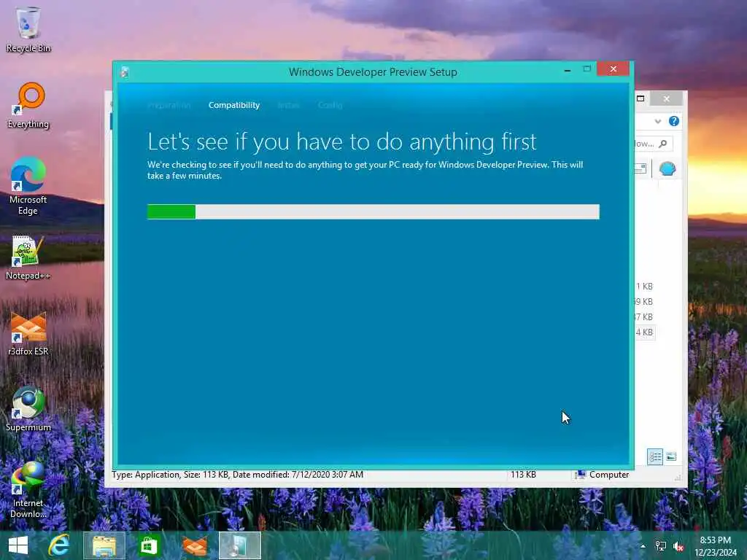Switch Explorer to details view icon
Screen dimensions: 747x560
[x=655, y=456]
